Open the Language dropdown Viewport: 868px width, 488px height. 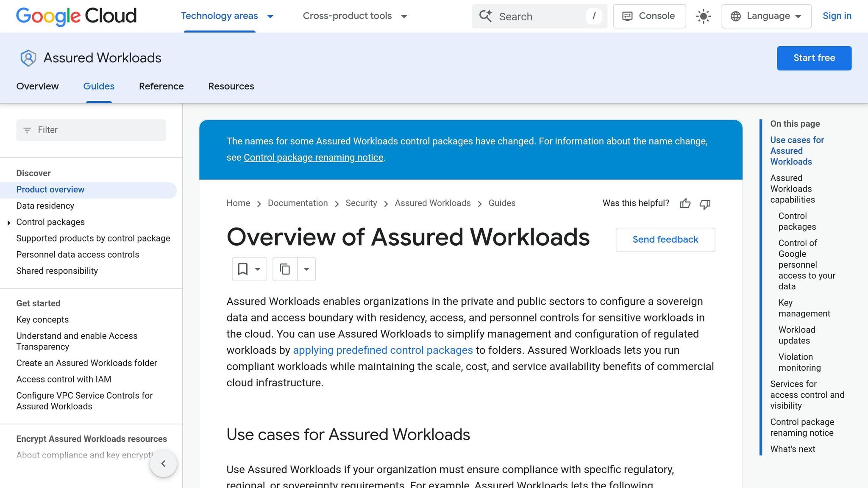click(x=766, y=16)
